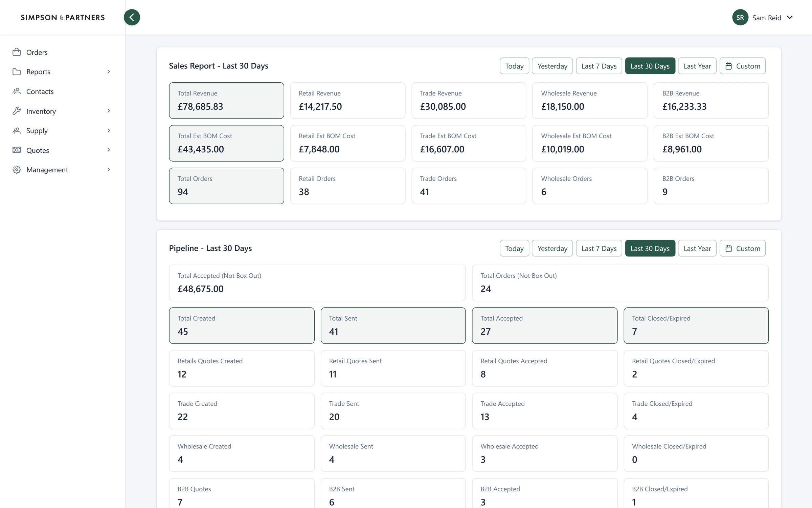Click the Total Est BOM Cost card
812x508 pixels.
pyautogui.click(x=226, y=143)
